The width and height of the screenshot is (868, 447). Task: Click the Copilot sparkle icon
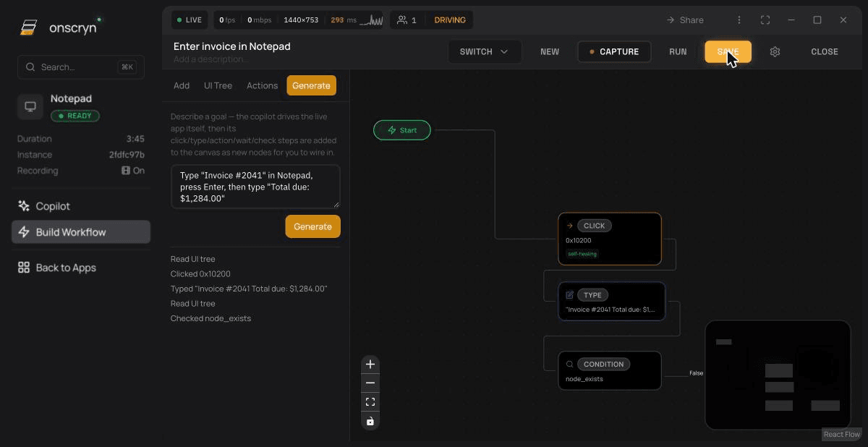(x=24, y=206)
